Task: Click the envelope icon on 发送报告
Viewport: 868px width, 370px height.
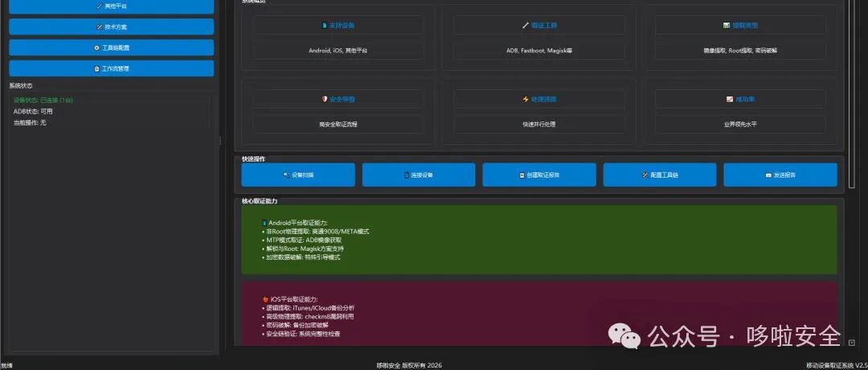Action: coord(768,175)
